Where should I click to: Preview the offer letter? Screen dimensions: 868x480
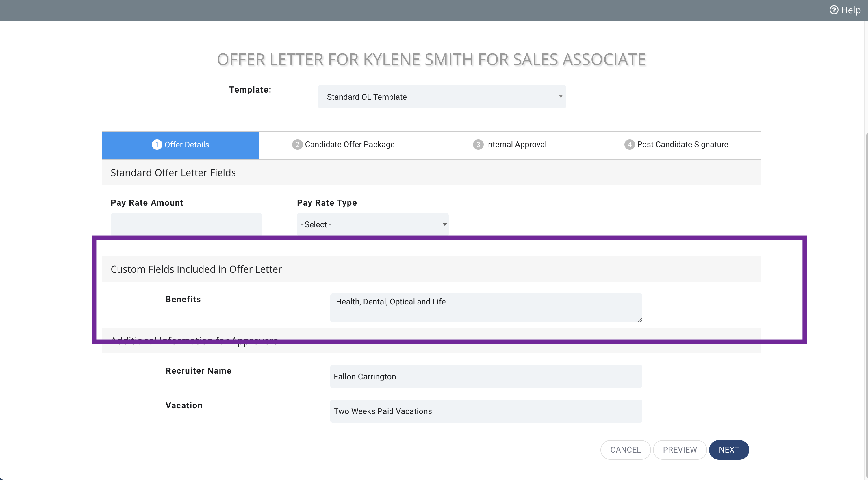[x=680, y=450]
